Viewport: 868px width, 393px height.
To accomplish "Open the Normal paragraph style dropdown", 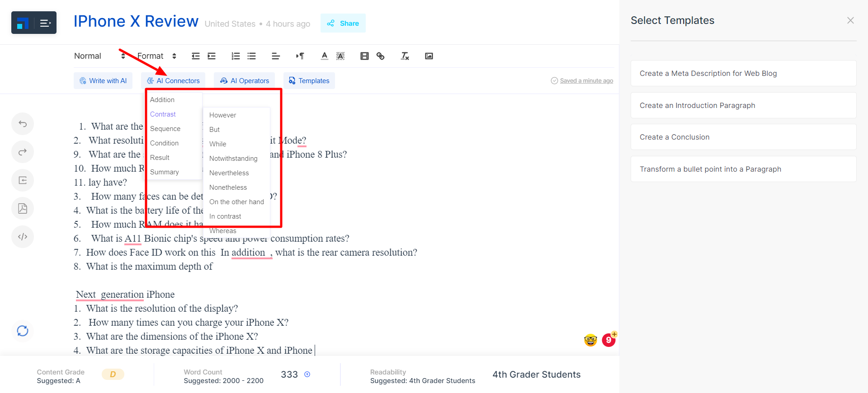I will (x=100, y=56).
